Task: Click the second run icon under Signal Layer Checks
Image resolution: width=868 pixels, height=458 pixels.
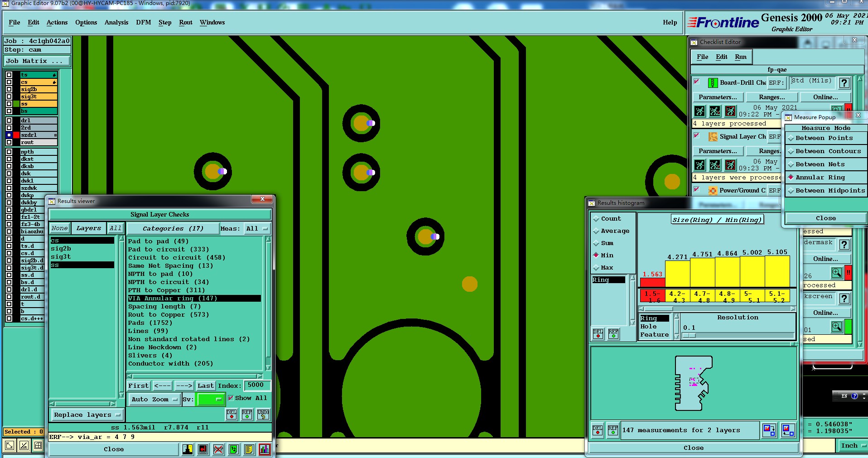Action: 715,165
